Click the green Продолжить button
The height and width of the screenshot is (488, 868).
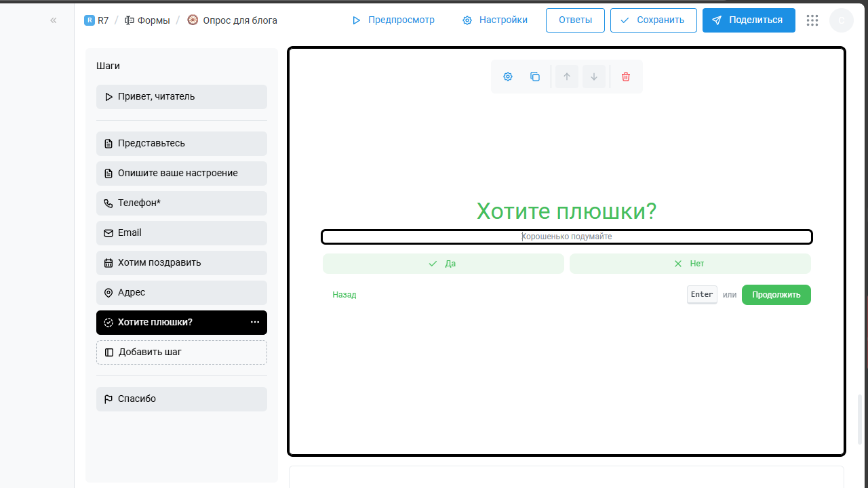[776, 295]
